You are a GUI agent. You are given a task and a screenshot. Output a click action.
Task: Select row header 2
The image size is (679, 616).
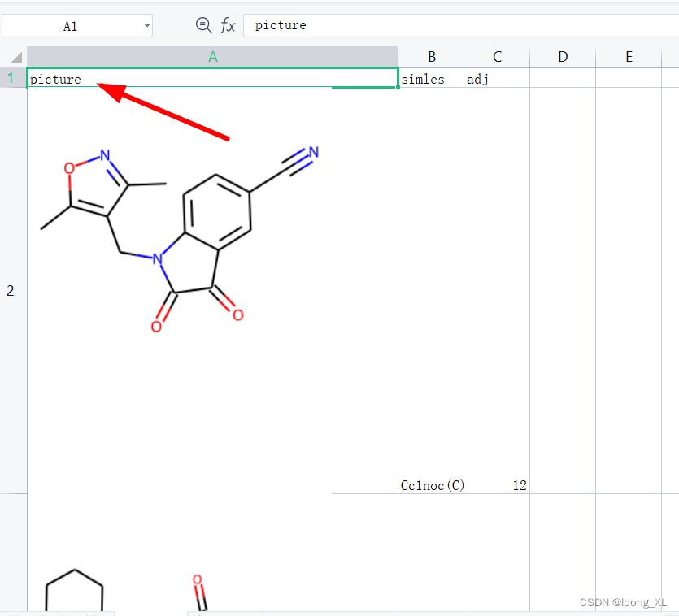pos(11,290)
